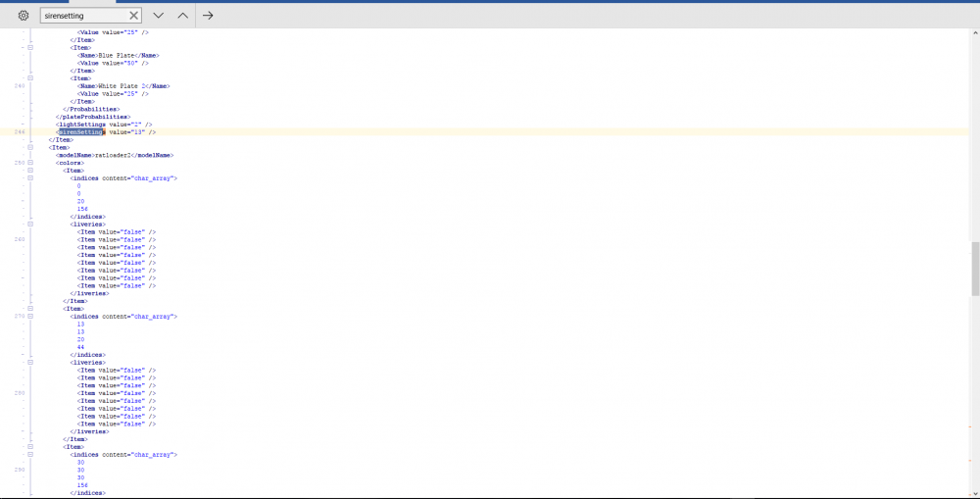
Task: Click the highlighted sirenSetting match
Action: coord(81,132)
